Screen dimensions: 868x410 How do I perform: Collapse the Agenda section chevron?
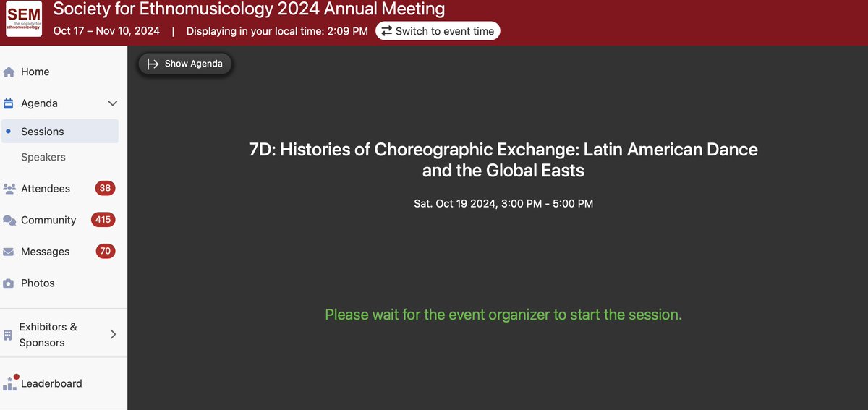(112, 103)
